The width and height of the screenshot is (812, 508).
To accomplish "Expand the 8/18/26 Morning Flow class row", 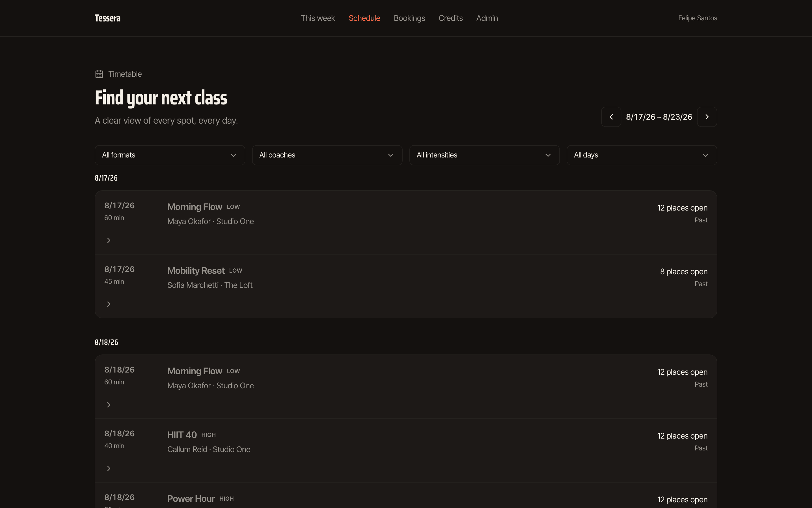I will [x=109, y=404].
